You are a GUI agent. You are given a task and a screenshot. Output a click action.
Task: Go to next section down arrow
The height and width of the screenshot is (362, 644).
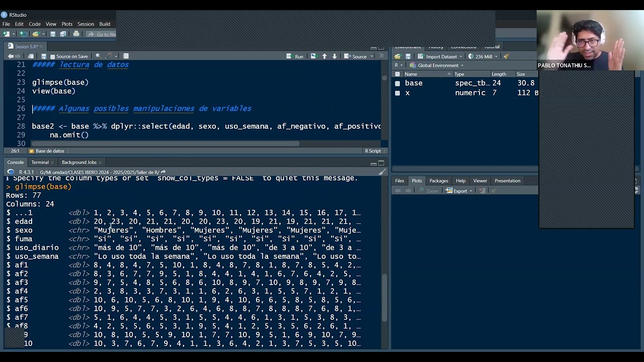tap(334, 56)
